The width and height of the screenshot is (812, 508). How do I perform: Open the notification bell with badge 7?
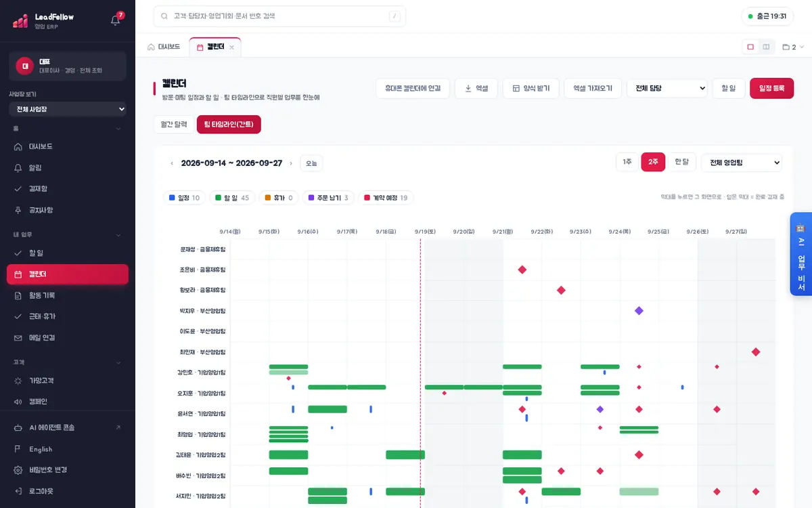tap(115, 20)
